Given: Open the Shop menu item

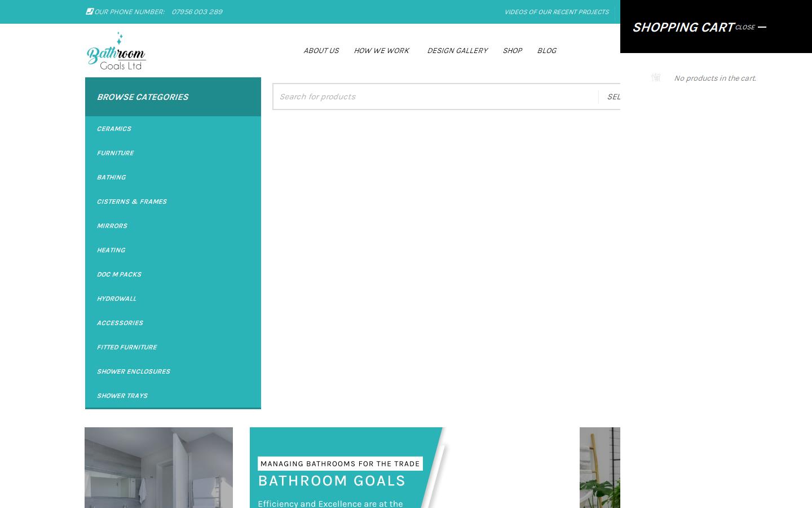Looking at the screenshot, I should pos(512,51).
